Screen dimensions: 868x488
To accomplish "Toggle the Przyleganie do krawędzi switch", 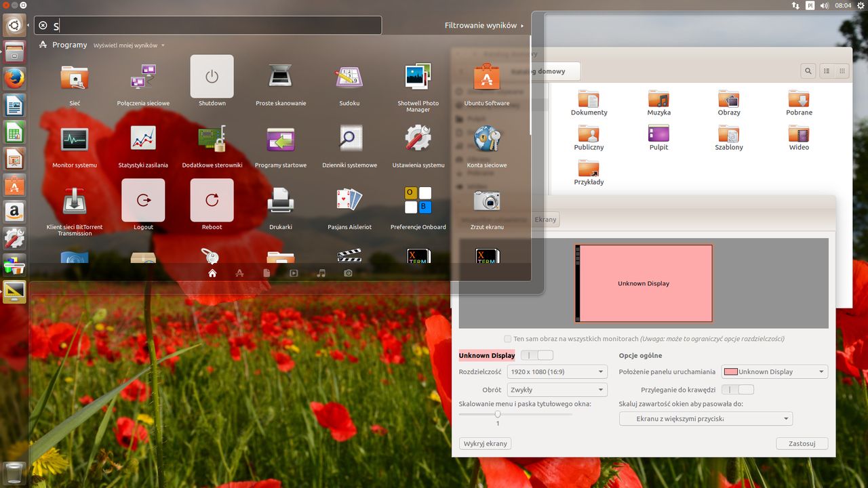I will click(x=737, y=390).
